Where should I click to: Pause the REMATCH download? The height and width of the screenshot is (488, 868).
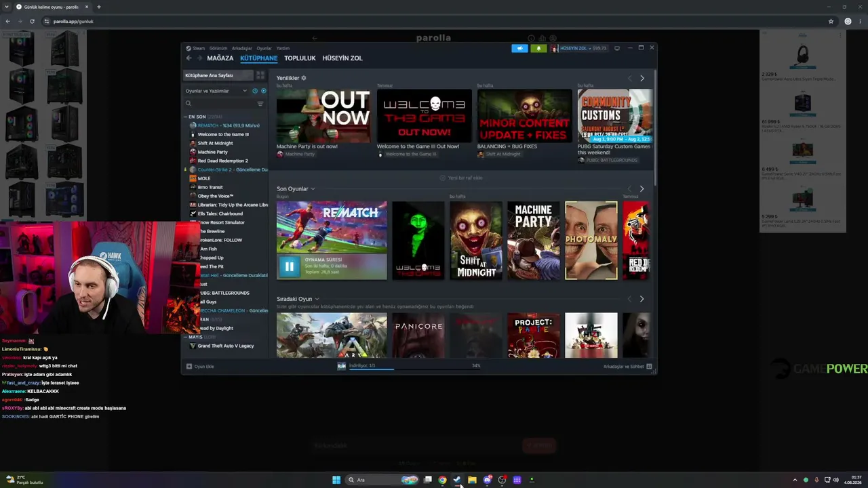tap(289, 266)
